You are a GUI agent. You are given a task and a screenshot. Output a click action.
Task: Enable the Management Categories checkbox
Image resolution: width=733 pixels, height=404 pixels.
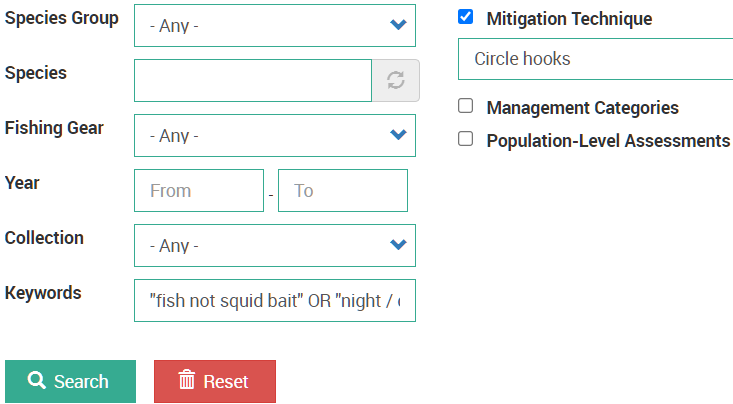[465, 106]
